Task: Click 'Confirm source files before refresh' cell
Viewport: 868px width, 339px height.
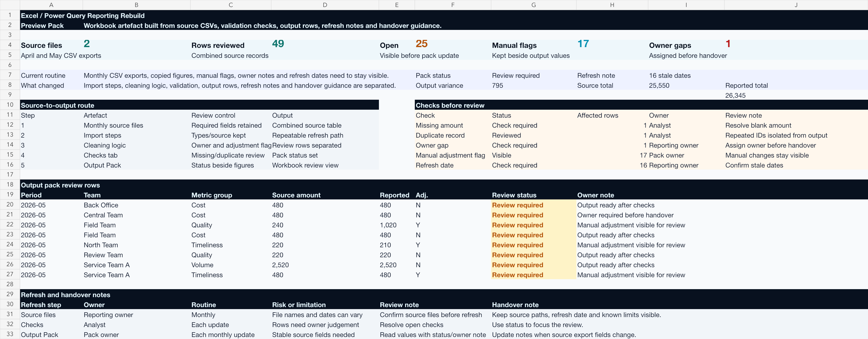Action: tap(431, 315)
